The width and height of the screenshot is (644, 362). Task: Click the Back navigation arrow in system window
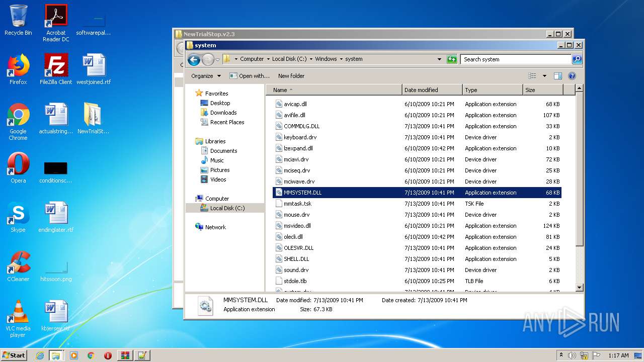(194, 59)
